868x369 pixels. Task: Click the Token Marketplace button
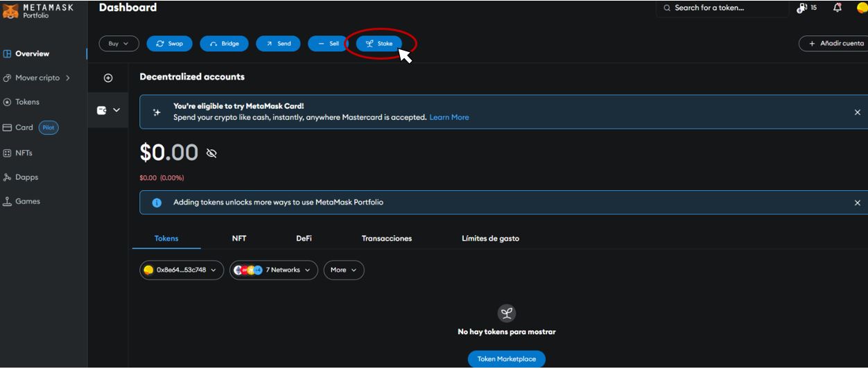pos(506,359)
